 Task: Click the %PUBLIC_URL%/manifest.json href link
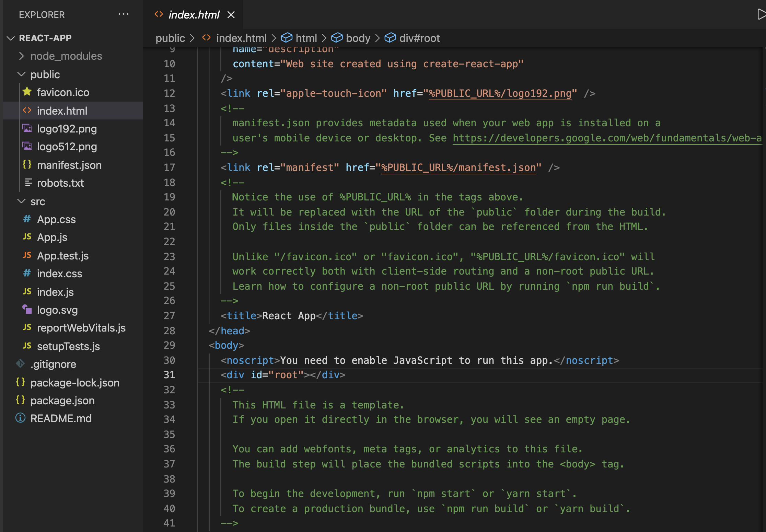459,167
